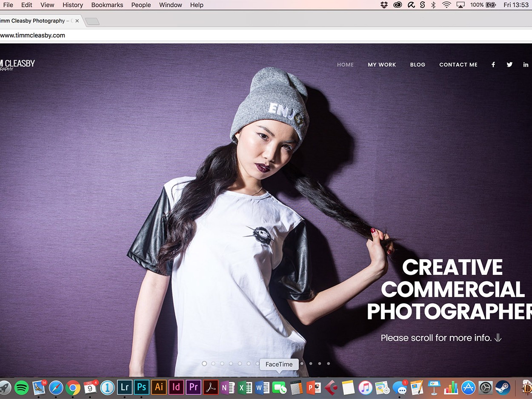Switch to the second slideshow dot
This screenshot has height=399, width=532.
click(213, 364)
